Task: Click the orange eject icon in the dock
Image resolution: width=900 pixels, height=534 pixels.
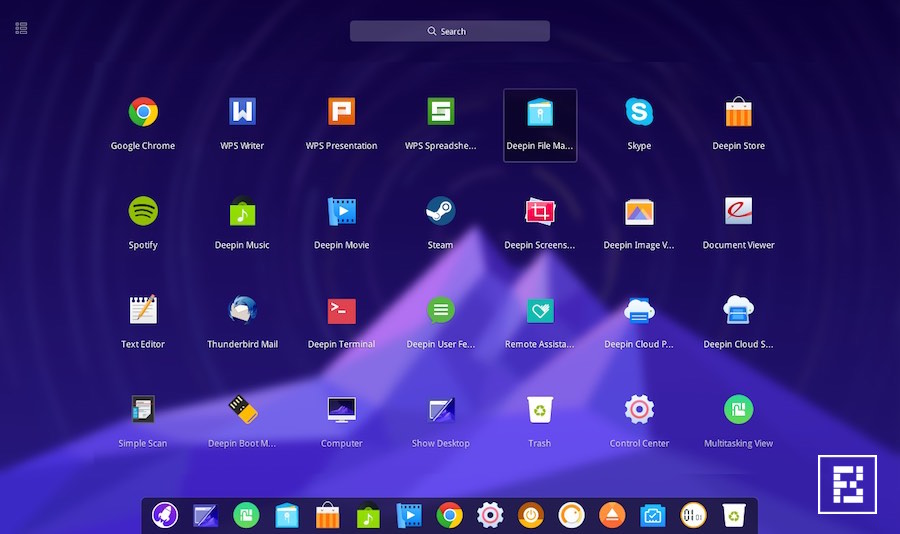Action: (612, 516)
